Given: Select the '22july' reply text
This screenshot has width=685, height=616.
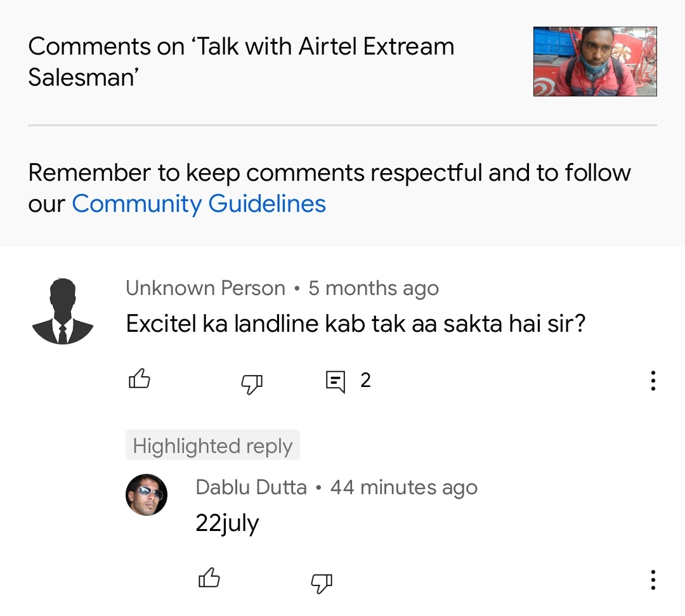Looking at the screenshot, I should 227,523.
